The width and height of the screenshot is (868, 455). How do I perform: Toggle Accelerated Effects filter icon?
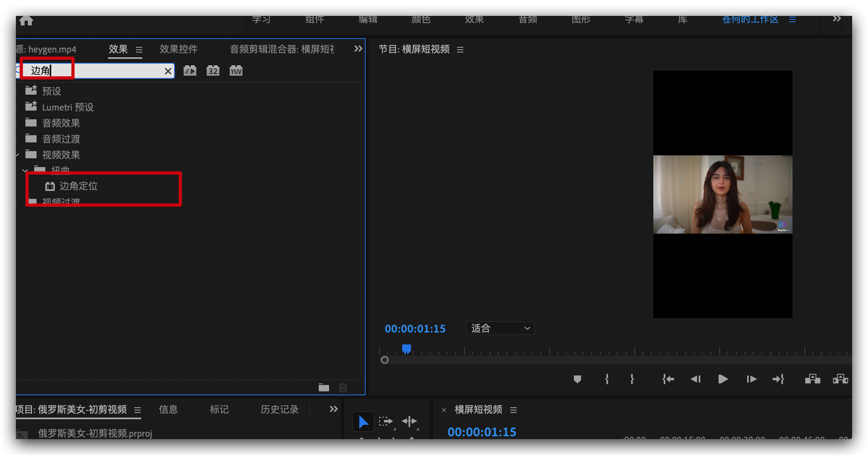[x=190, y=71]
